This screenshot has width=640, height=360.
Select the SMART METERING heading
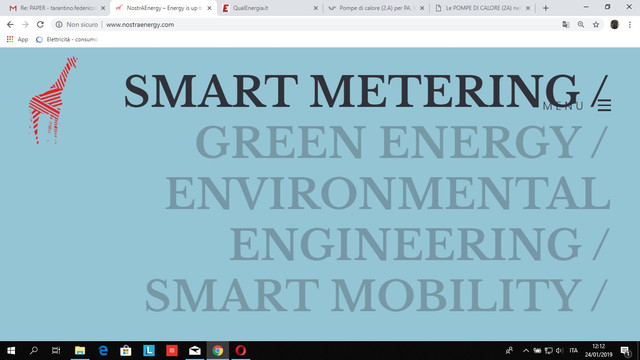pos(366,91)
